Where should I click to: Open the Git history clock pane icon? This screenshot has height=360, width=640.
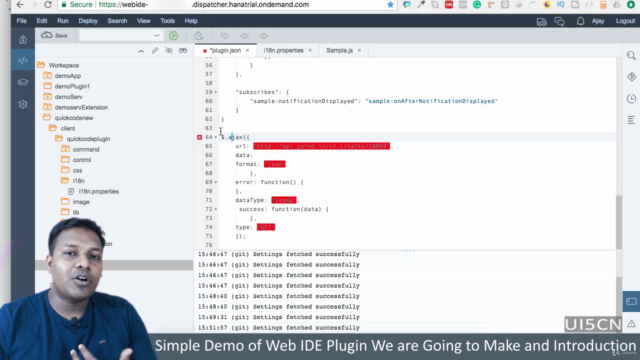click(x=631, y=98)
